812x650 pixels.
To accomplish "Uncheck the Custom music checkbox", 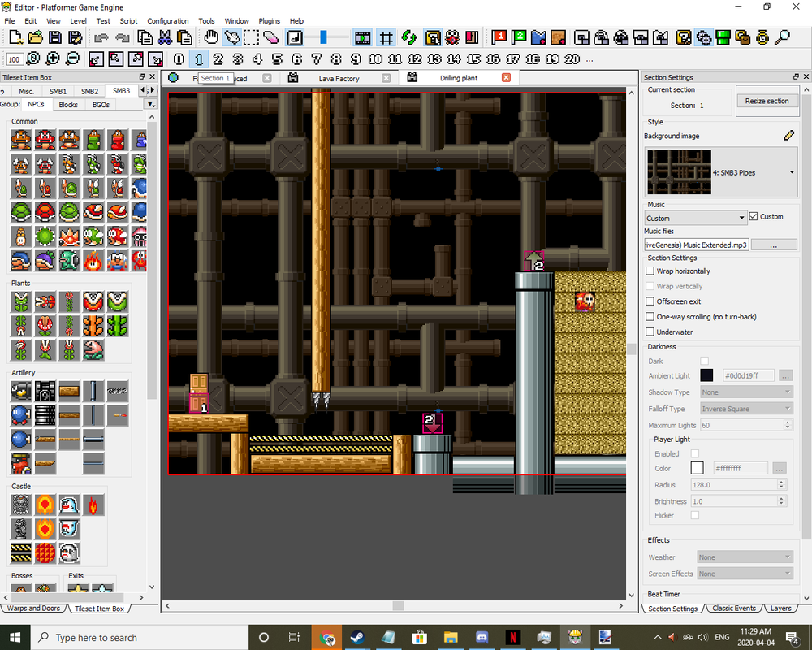I will point(754,216).
